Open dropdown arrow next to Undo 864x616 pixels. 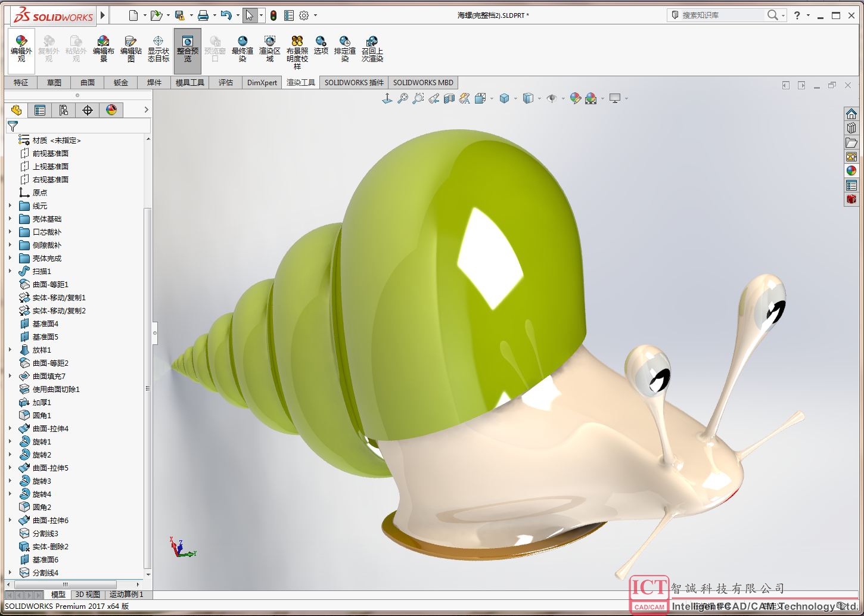[238, 15]
